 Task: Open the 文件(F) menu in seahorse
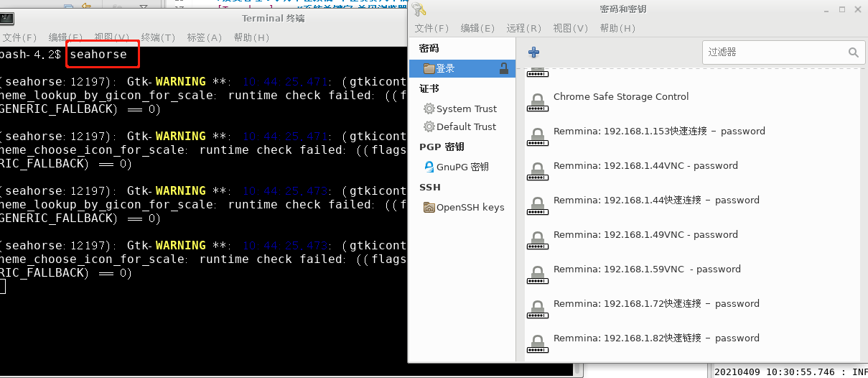[431, 28]
